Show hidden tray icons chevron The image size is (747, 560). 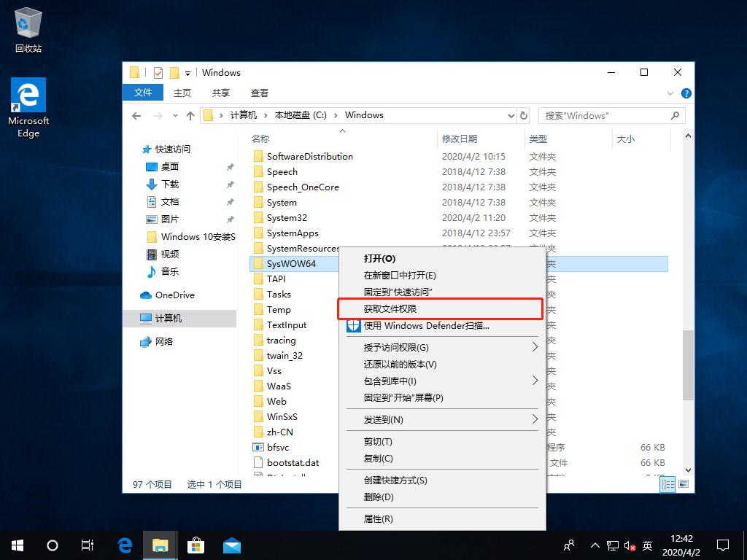click(x=595, y=545)
